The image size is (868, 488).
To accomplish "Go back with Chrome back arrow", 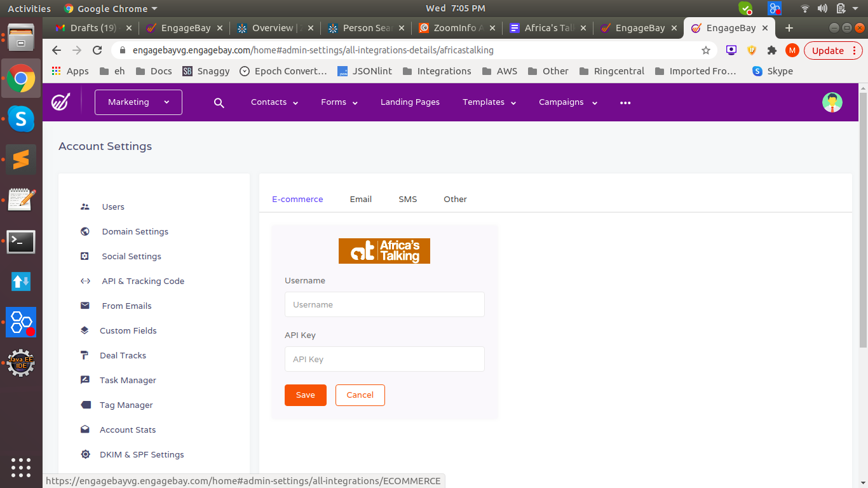I will (57, 50).
